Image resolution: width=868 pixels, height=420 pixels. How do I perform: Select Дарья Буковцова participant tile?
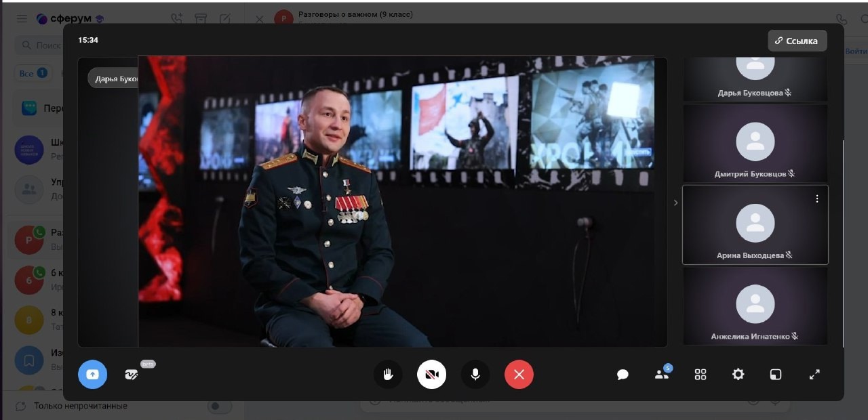click(755, 79)
